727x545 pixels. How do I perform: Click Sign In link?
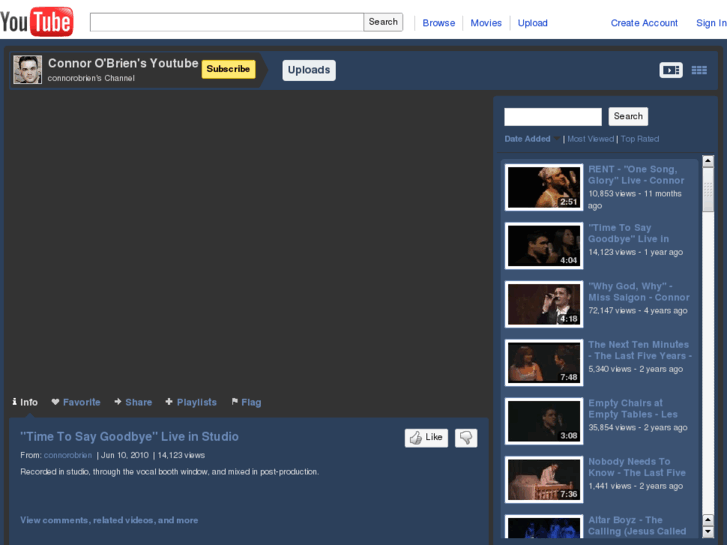coord(711,23)
